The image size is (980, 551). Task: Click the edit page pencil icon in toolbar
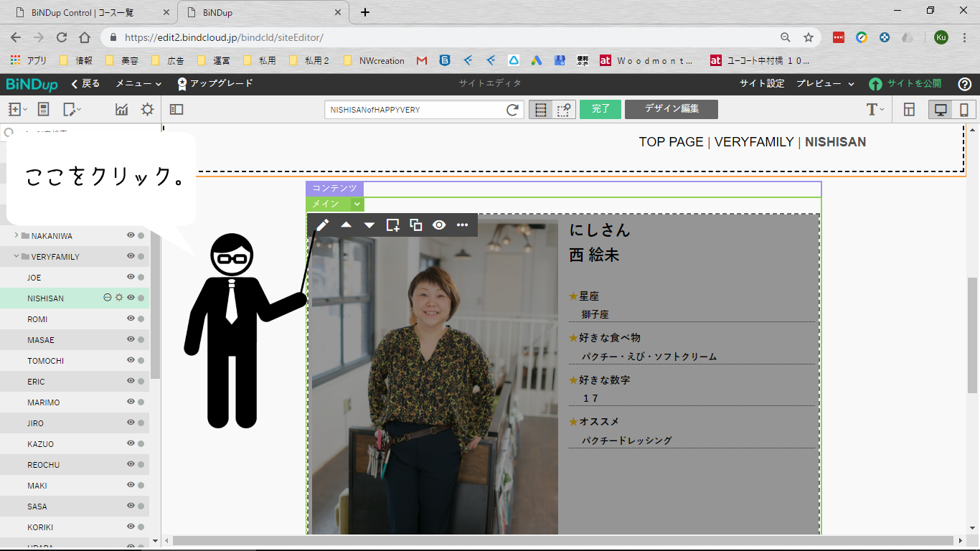(x=72, y=109)
